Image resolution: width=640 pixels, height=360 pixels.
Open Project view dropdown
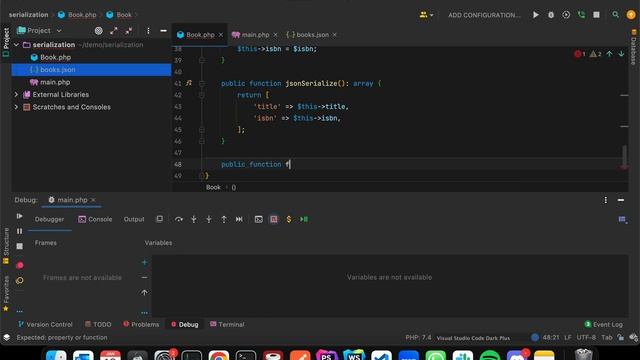click(39, 31)
